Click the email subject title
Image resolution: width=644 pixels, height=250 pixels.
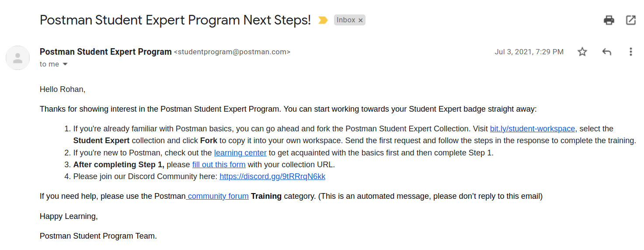click(x=175, y=20)
